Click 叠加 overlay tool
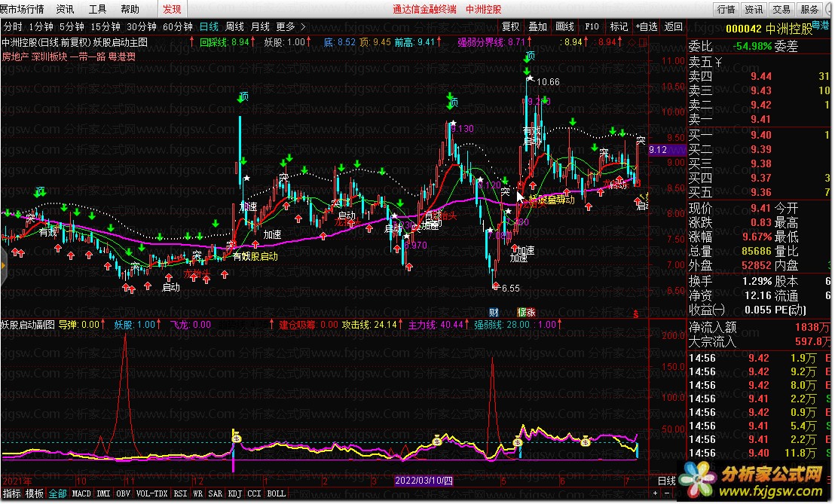835x504 pixels. tap(537, 26)
